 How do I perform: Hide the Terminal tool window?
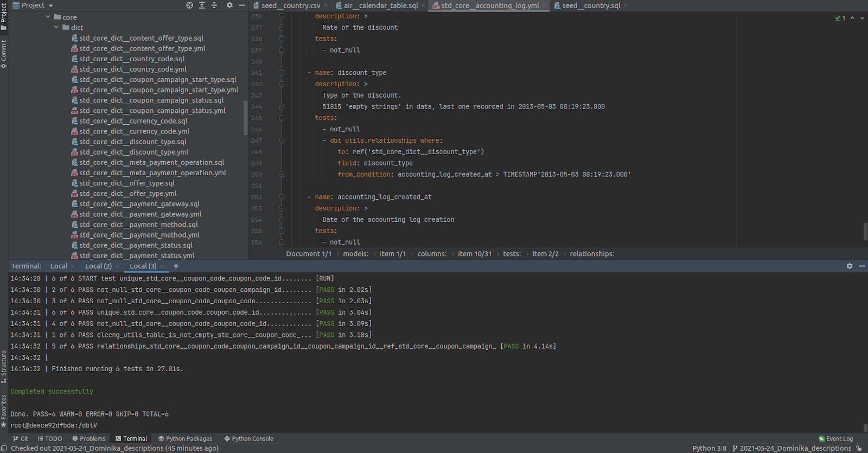861,266
